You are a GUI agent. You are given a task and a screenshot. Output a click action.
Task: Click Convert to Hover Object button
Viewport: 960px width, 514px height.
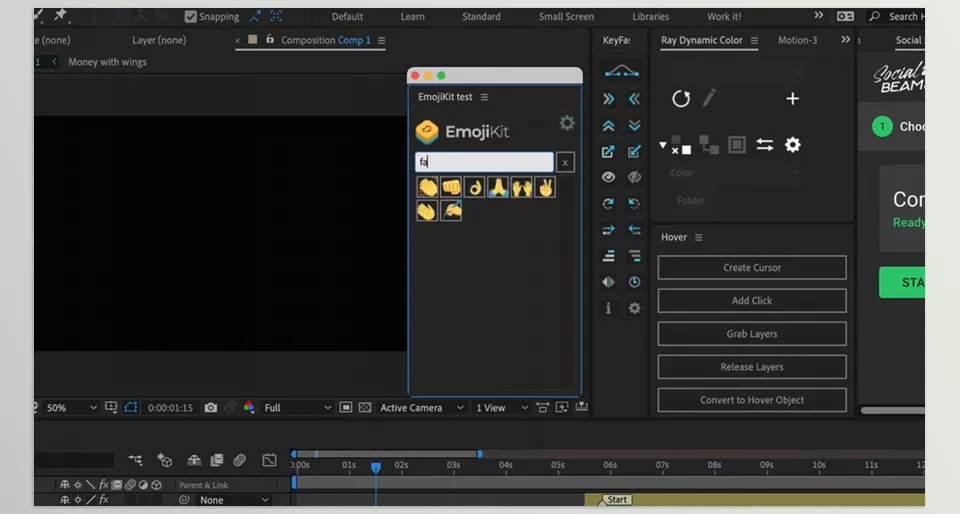(752, 400)
